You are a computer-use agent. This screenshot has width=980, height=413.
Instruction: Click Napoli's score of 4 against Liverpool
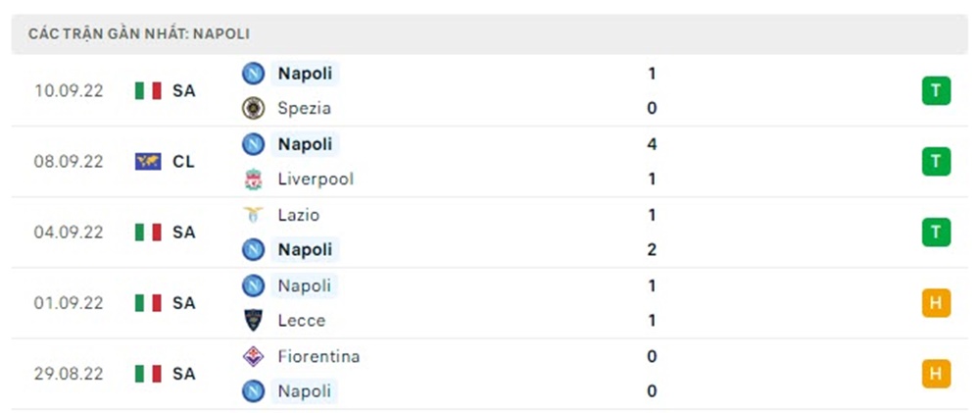coord(652,144)
